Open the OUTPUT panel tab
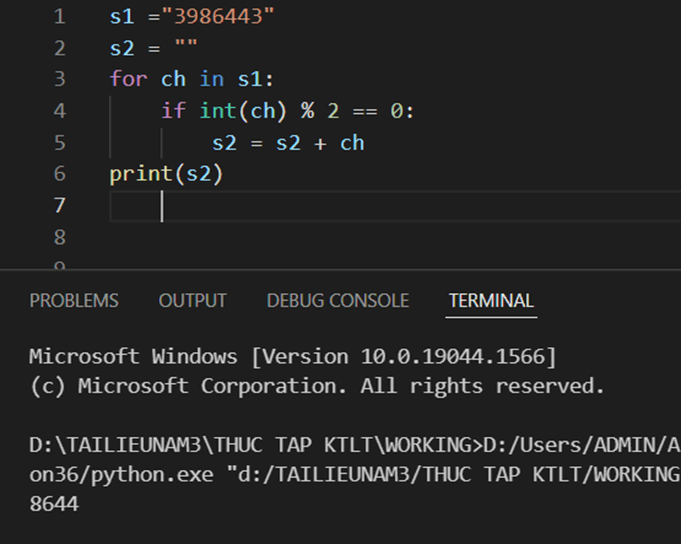681x544 pixels. [x=192, y=301]
